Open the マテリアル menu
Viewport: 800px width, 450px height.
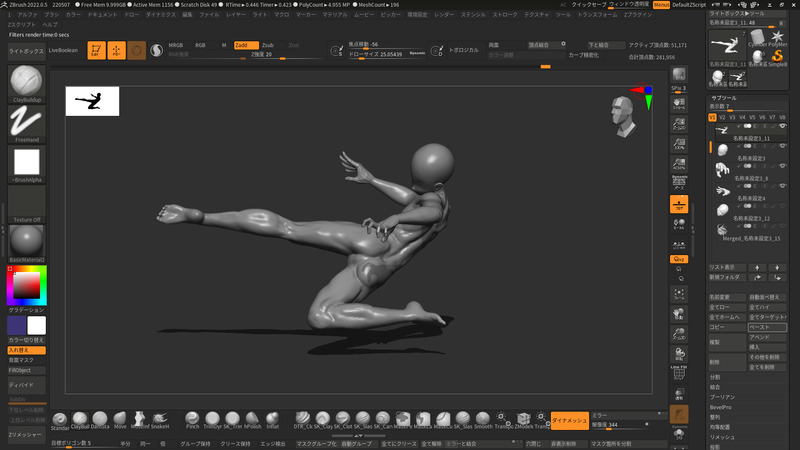(x=335, y=16)
